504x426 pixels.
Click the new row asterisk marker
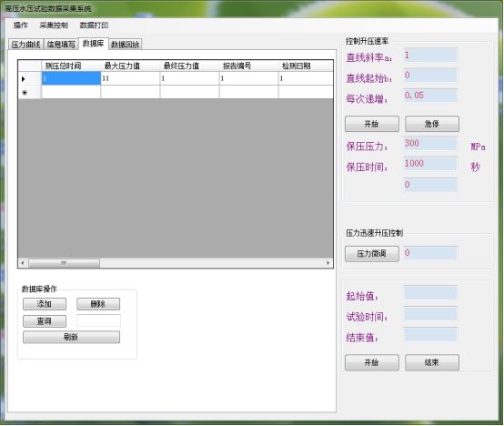[x=24, y=93]
